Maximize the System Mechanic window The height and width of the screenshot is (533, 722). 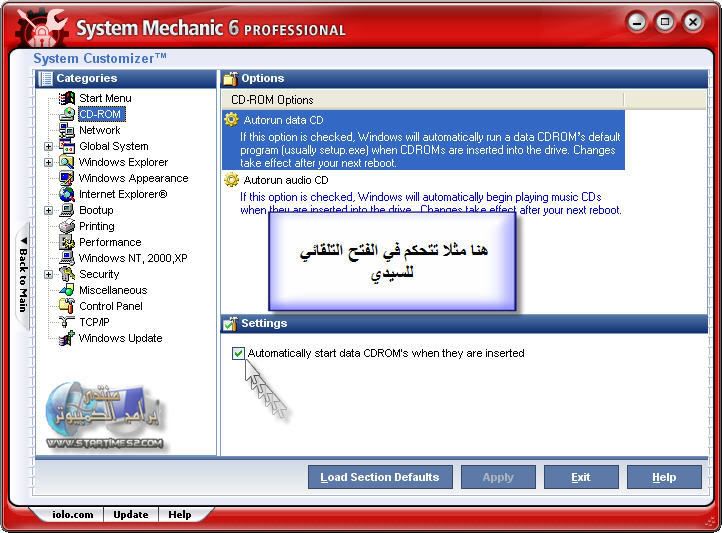click(664, 22)
